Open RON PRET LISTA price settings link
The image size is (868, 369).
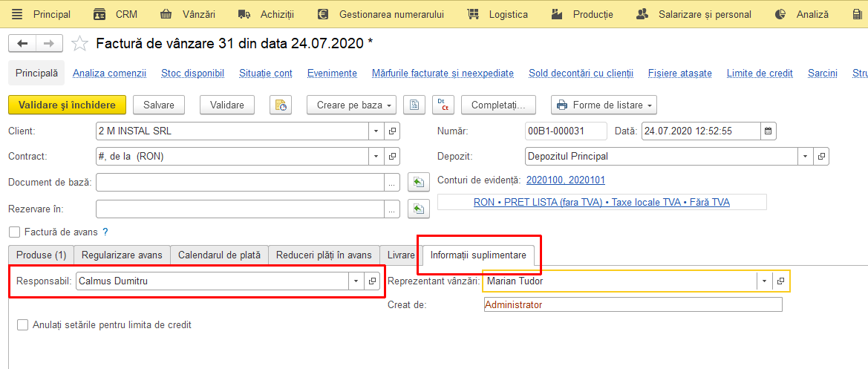(x=601, y=203)
